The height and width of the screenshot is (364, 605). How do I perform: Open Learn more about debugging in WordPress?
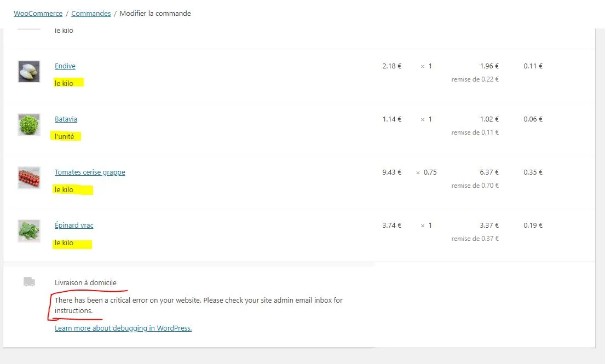pyautogui.click(x=123, y=328)
